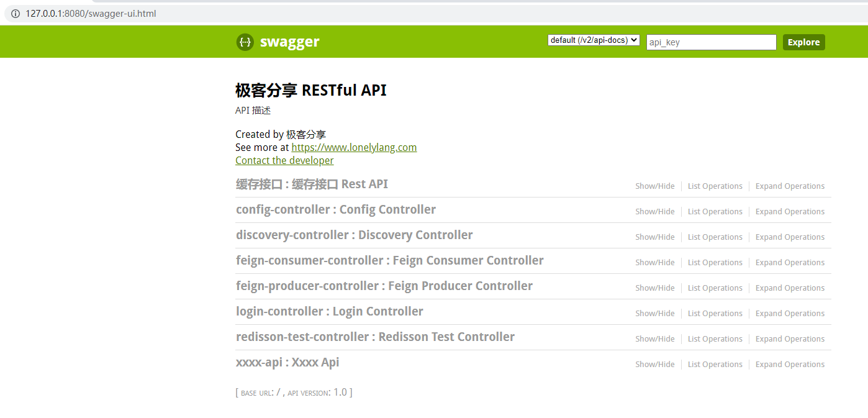
Task: Expand the login-controller section heading
Action: (330, 312)
